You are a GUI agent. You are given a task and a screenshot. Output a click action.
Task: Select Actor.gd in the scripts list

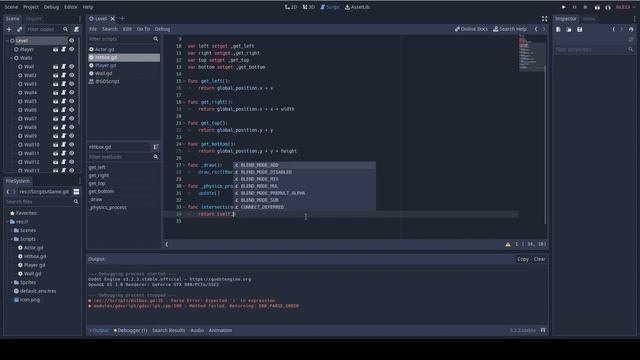tap(124, 49)
